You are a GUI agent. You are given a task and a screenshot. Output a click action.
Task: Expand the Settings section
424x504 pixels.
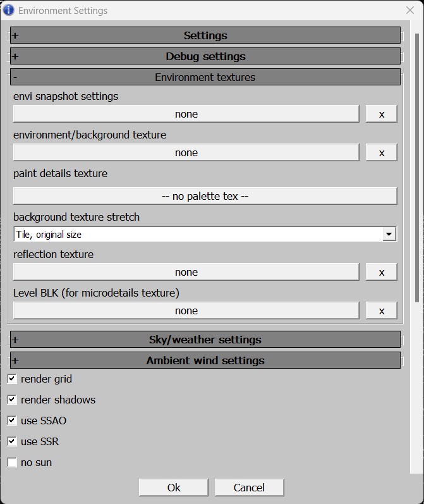pos(205,35)
